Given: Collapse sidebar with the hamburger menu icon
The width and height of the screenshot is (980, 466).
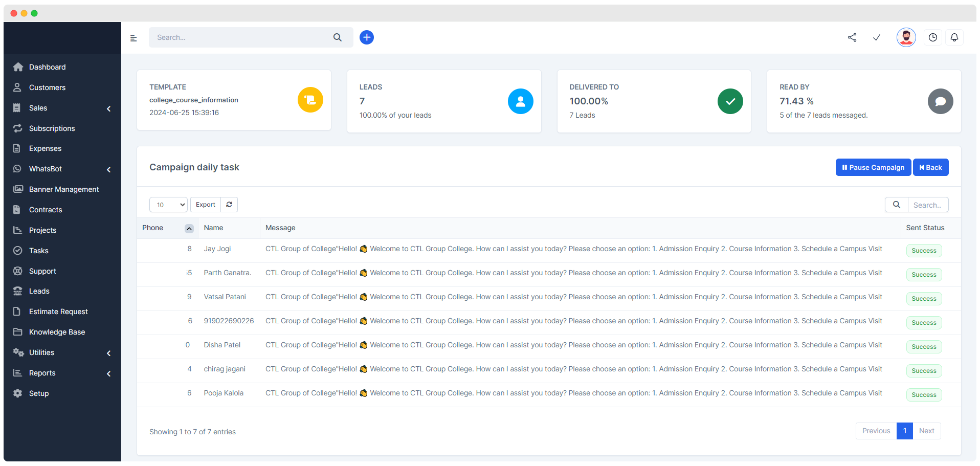Looking at the screenshot, I should [133, 38].
